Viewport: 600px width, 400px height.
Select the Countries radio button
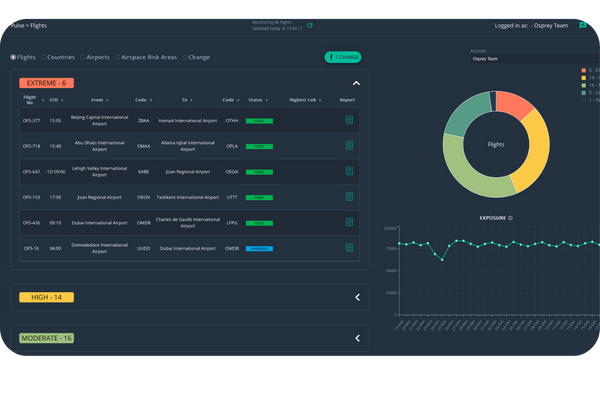point(43,57)
